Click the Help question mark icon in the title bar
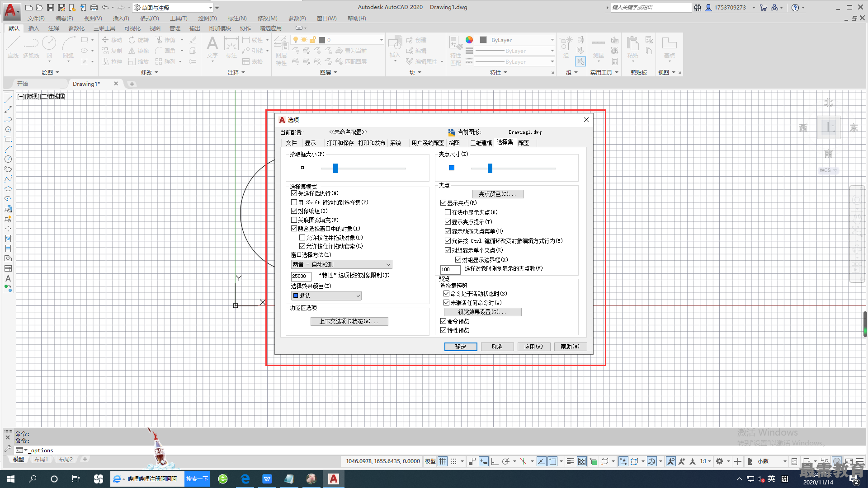868x488 pixels. 795,8
